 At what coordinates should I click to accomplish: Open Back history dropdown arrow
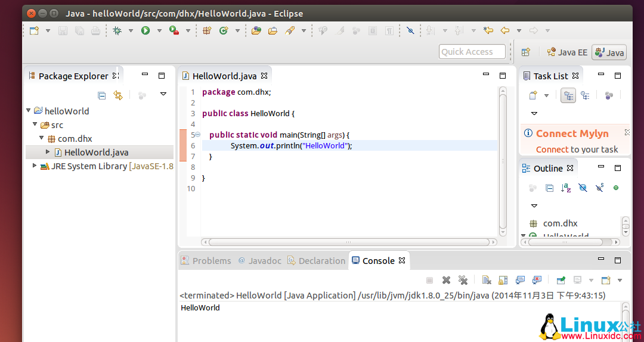[x=519, y=31]
